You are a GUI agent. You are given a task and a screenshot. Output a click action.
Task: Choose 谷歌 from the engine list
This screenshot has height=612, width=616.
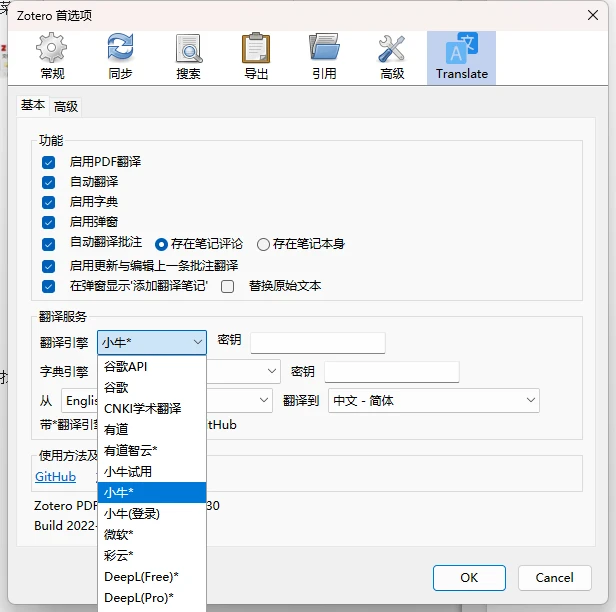[152, 388]
